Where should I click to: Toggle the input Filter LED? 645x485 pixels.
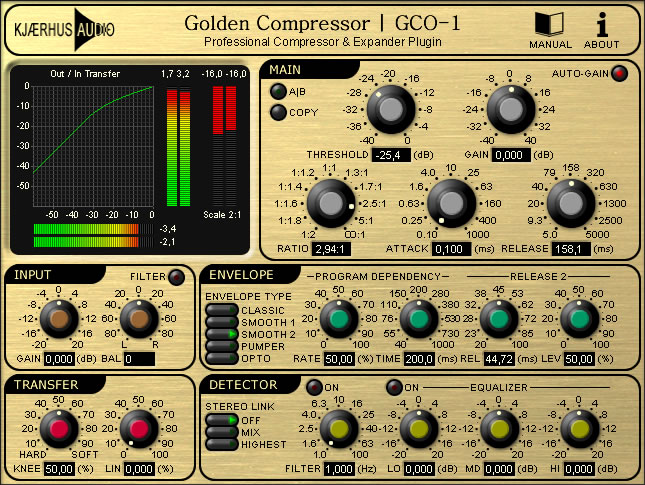tap(176, 277)
